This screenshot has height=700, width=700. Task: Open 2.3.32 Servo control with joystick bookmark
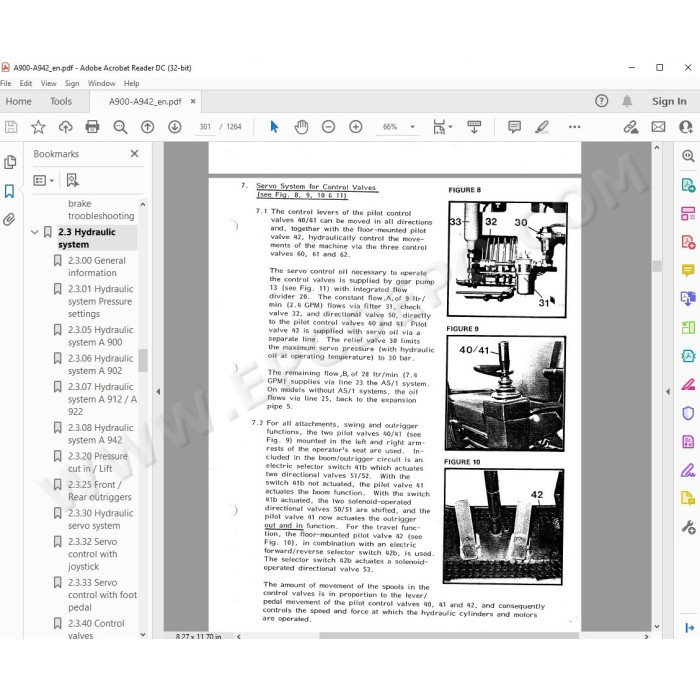pos(93,554)
